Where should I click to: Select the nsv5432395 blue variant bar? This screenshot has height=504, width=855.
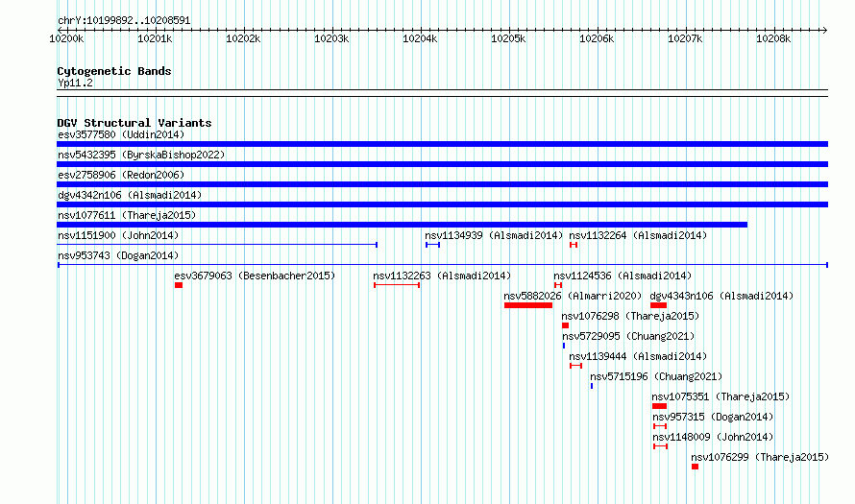tap(442, 164)
